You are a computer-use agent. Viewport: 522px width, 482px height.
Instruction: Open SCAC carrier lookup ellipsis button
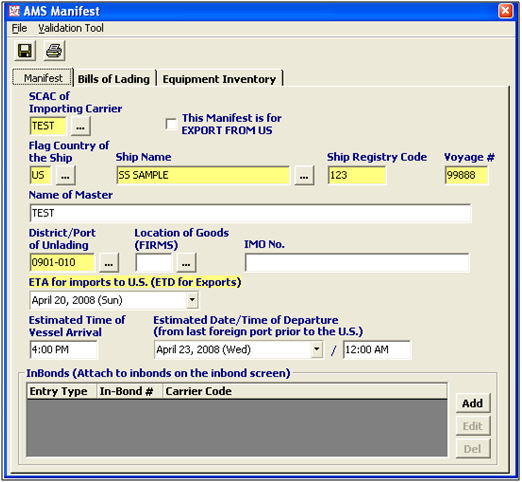pyautogui.click(x=80, y=127)
